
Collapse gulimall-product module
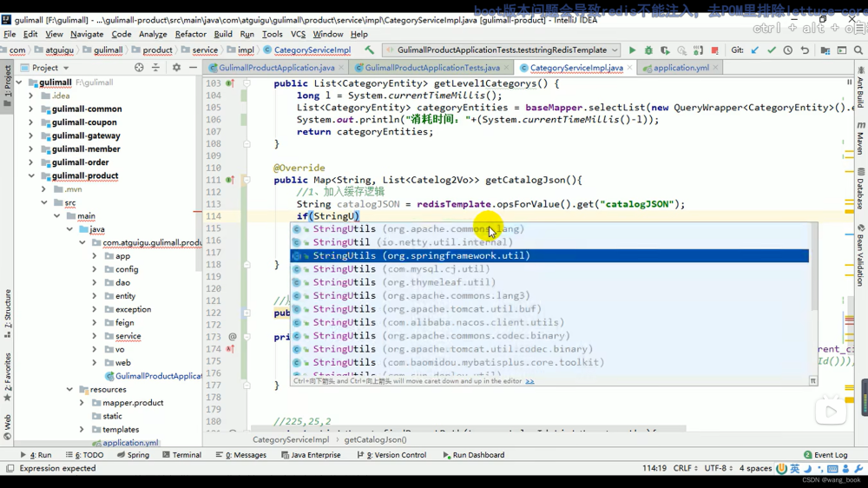31,175
